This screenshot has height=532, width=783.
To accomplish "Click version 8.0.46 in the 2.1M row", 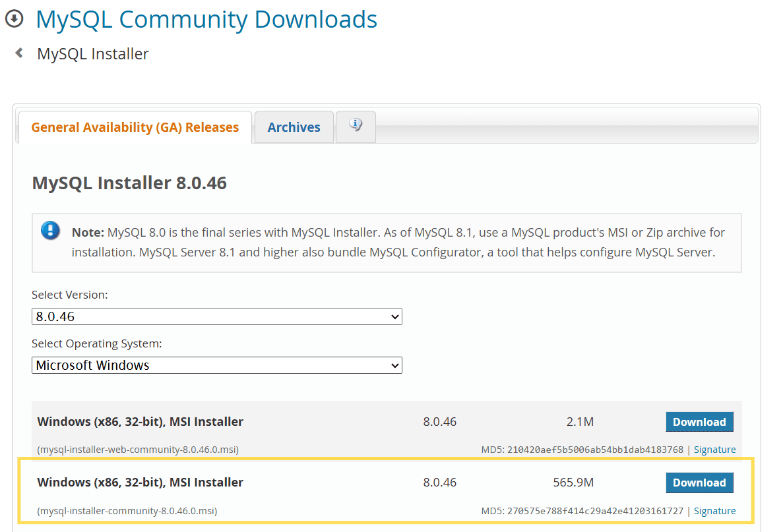I will [439, 422].
